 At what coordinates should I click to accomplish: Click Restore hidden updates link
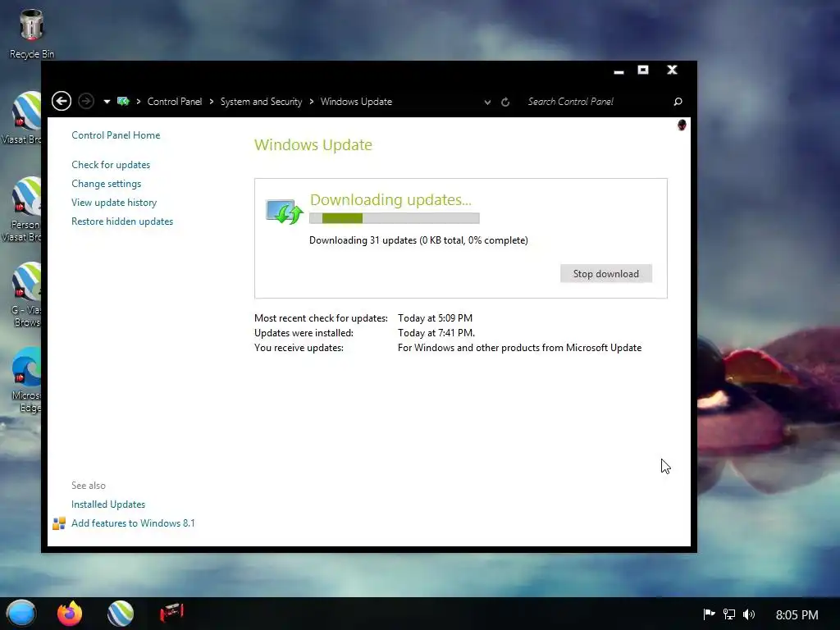[122, 221]
